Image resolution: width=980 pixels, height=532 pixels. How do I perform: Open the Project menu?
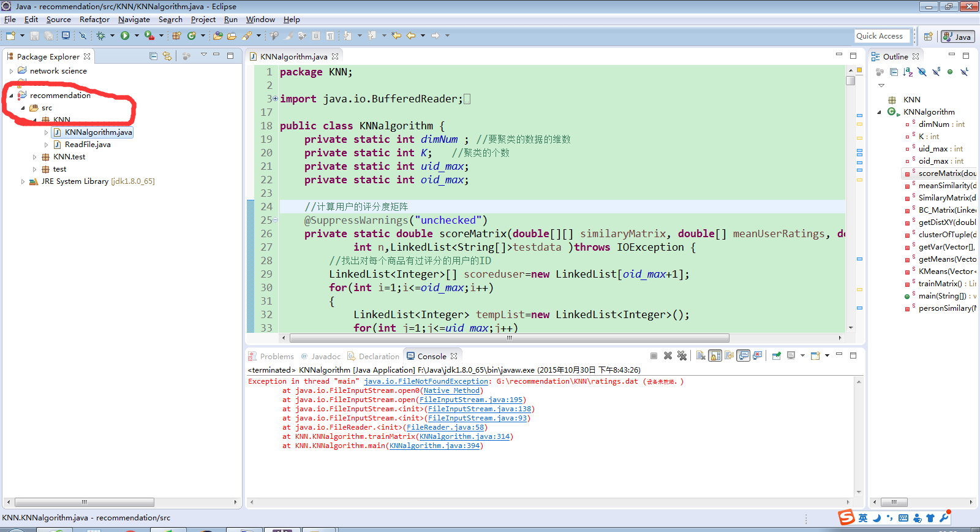click(203, 20)
